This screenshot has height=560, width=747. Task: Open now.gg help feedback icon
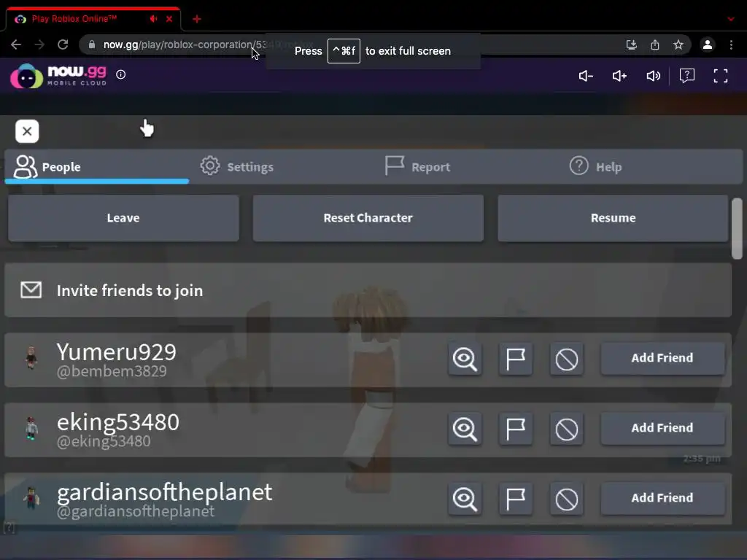point(687,76)
